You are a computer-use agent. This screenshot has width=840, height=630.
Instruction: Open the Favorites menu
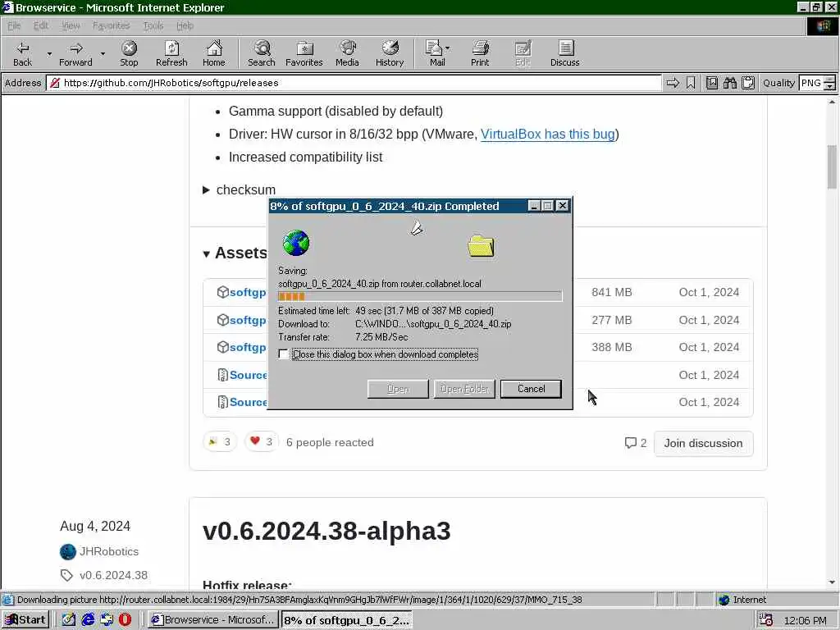pos(111,25)
